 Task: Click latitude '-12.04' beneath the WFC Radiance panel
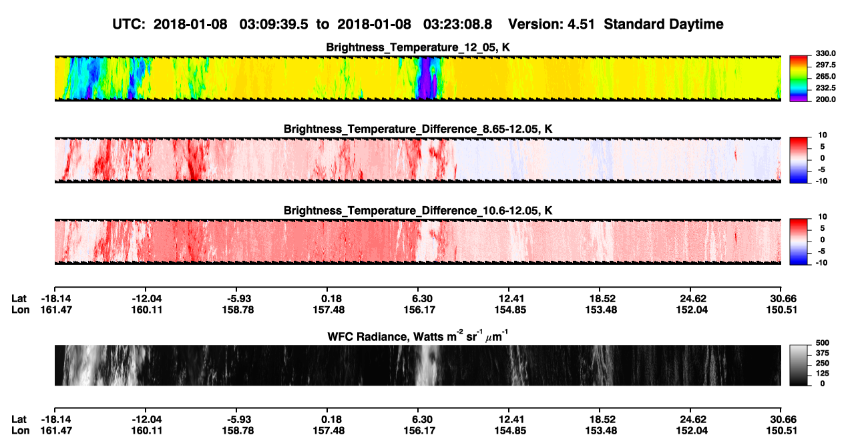click(x=146, y=419)
